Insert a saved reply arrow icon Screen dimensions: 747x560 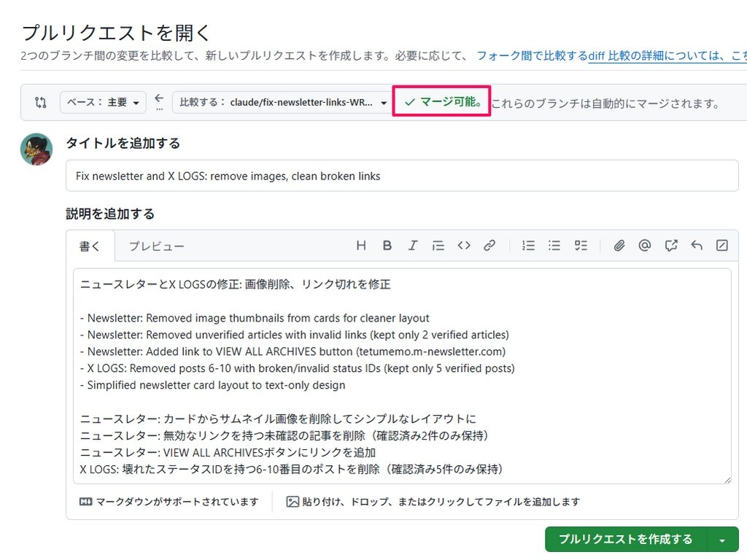coord(697,246)
